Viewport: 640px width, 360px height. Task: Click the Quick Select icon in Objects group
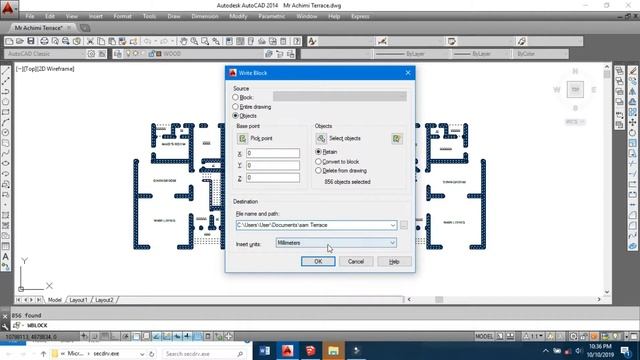(x=396, y=139)
